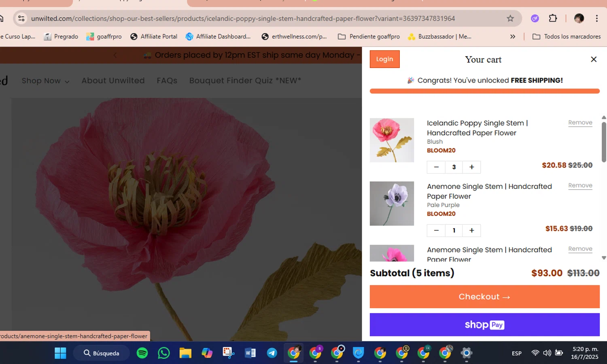The height and width of the screenshot is (364, 607).
Task: Open Snipping Tool from taskbar
Action: 229,353
